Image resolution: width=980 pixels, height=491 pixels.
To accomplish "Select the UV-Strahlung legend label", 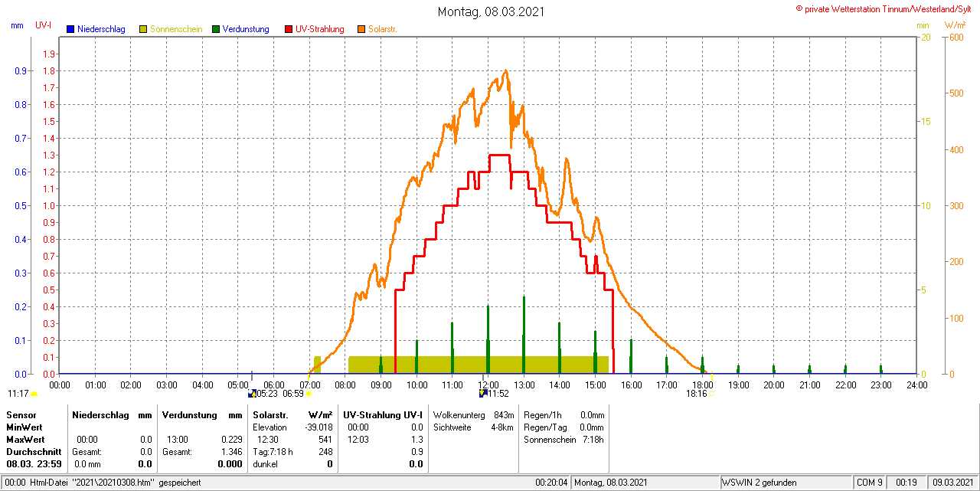I will click(x=320, y=29).
